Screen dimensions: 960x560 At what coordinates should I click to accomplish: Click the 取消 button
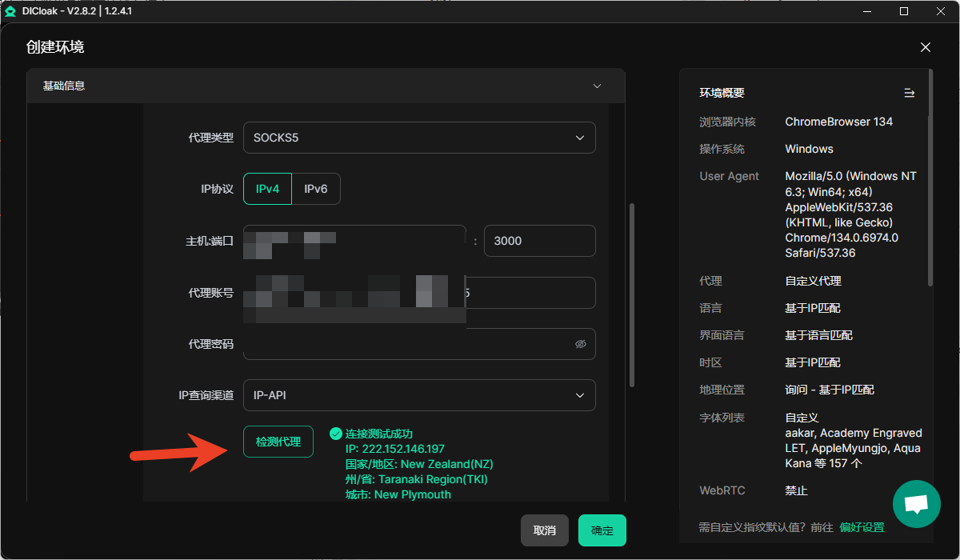pyautogui.click(x=544, y=530)
